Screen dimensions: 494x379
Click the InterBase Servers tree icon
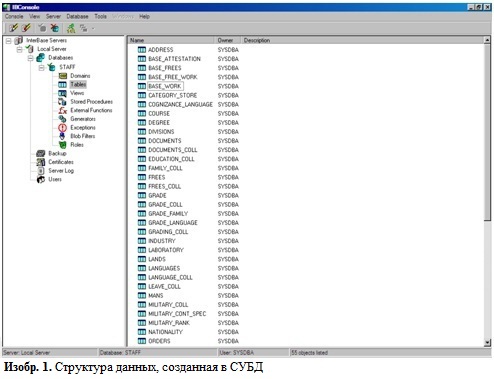point(19,40)
